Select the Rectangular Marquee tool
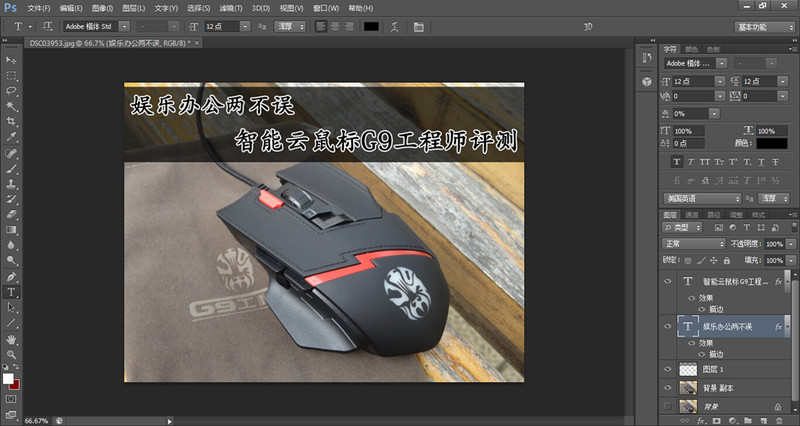This screenshot has height=426, width=800. tap(11, 76)
